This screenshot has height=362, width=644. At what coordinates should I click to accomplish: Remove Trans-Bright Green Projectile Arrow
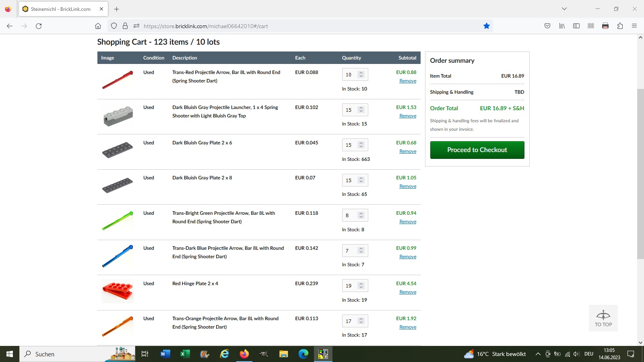point(408,222)
